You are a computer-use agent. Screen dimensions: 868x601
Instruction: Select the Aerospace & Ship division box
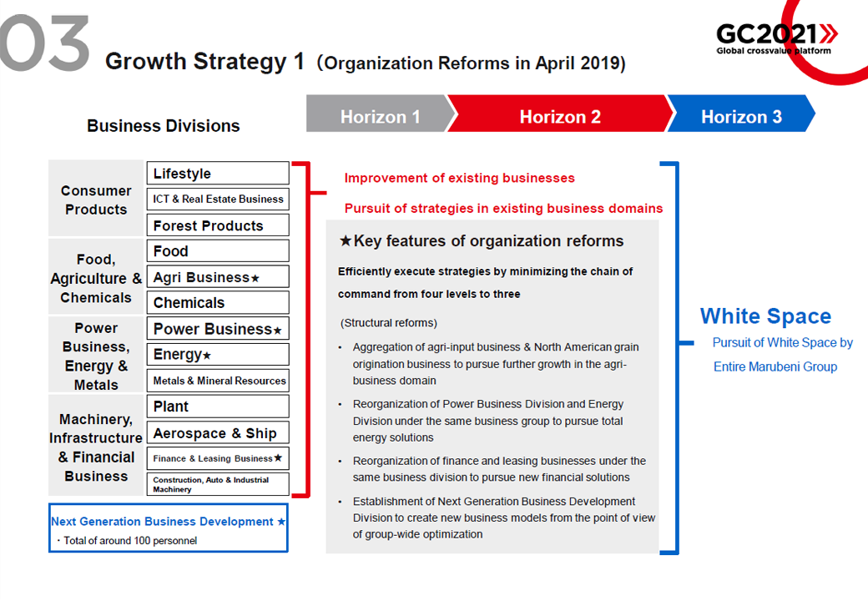tap(218, 432)
